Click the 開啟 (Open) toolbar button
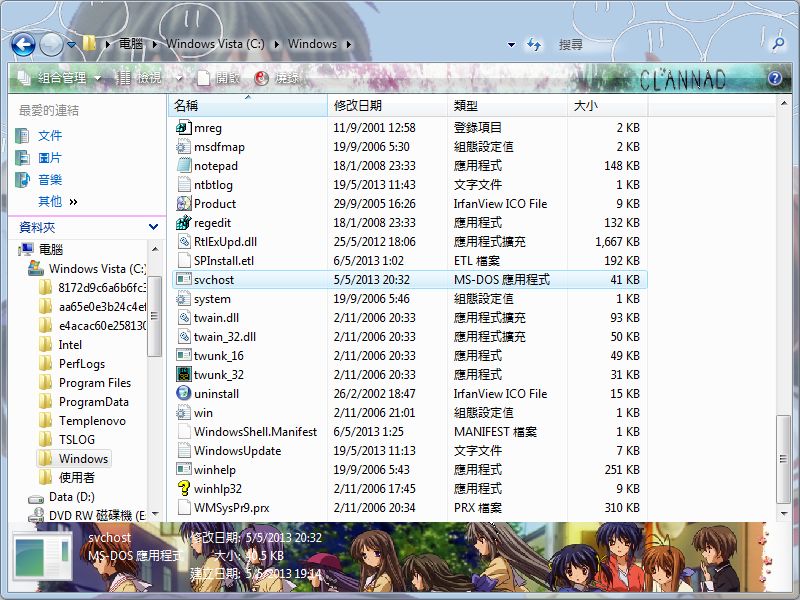 tap(219, 78)
